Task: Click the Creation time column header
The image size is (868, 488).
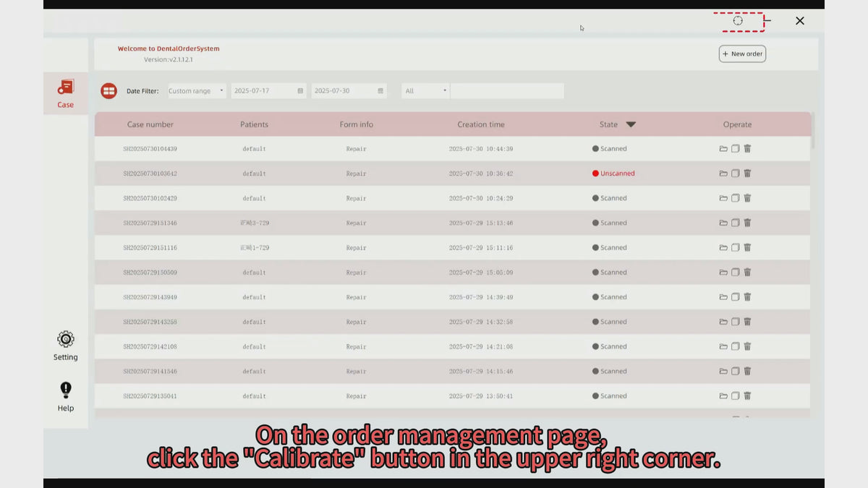Action: (x=481, y=124)
